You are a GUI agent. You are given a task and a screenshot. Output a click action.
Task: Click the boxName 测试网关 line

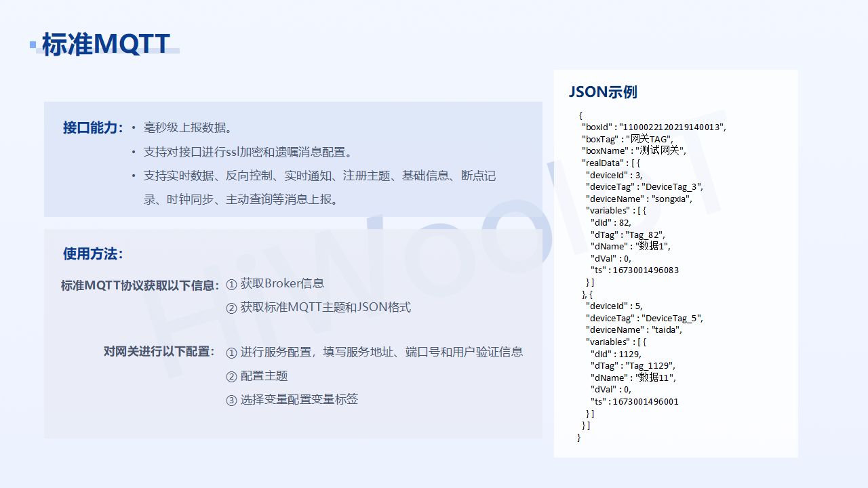(634, 150)
